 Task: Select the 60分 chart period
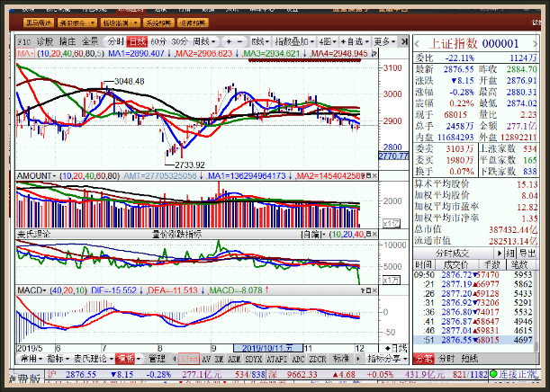[158, 41]
